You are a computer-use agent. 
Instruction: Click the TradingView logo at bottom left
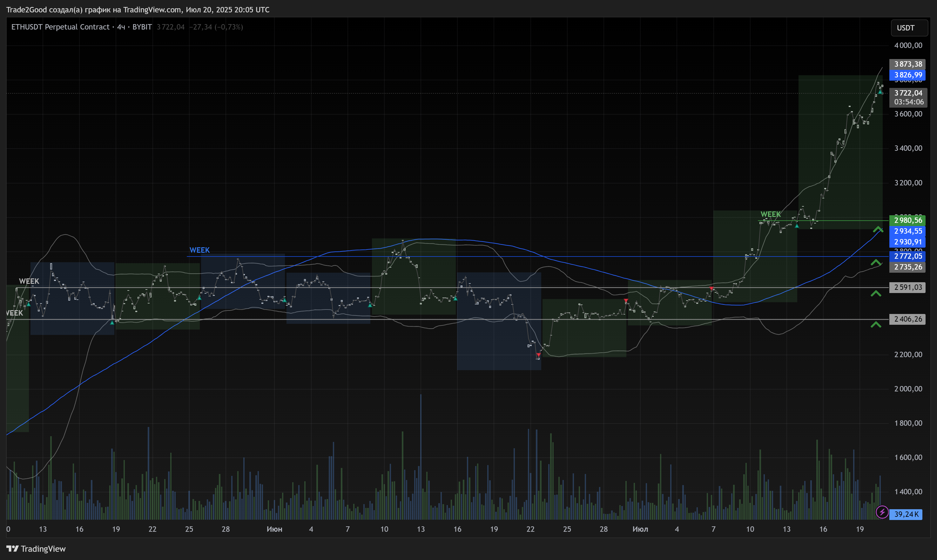tap(36, 549)
